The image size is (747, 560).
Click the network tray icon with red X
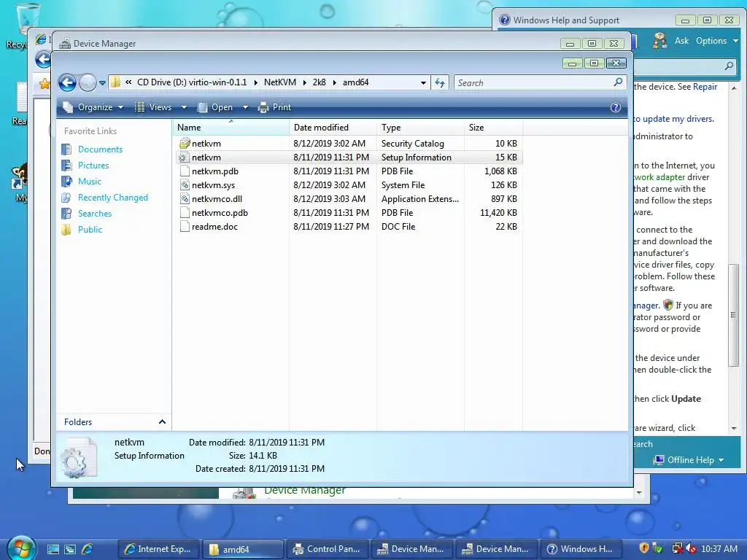pyautogui.click(x=676, y=548)
